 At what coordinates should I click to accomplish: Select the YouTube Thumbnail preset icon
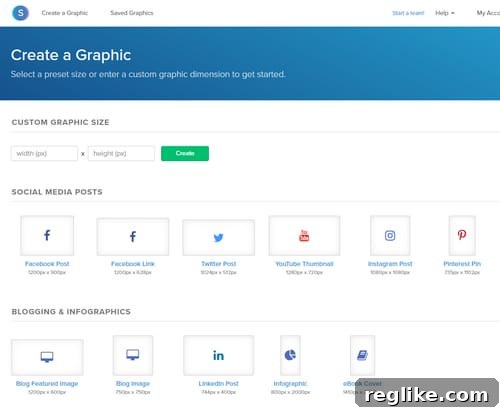tap(304, 236)
